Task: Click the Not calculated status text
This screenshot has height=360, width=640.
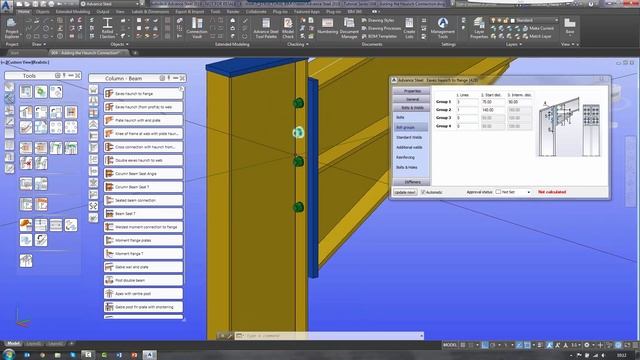Action: (x=552, y=192)
